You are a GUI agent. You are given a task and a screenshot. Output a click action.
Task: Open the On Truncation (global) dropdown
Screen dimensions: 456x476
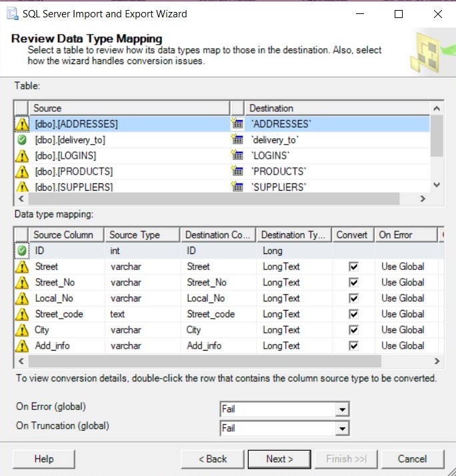(x=342, y=429)
